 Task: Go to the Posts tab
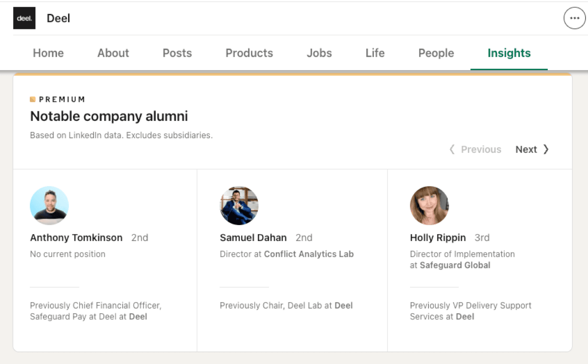click(x=177, y=53)
